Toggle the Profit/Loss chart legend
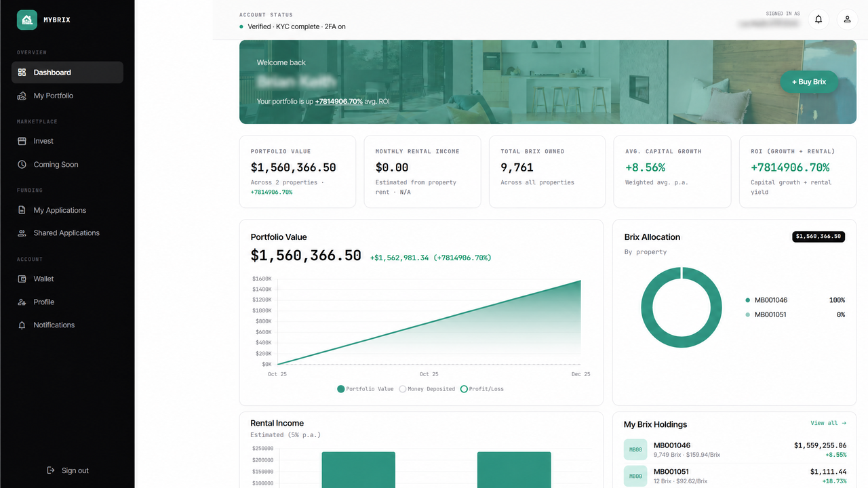 [482, 389]
